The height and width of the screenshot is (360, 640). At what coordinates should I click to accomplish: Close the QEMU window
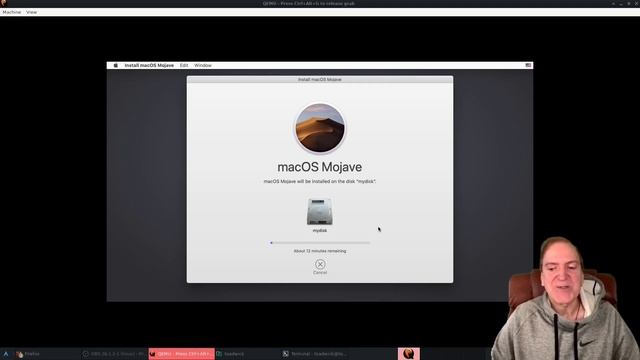pyautogui.click(x=636, y=3)
